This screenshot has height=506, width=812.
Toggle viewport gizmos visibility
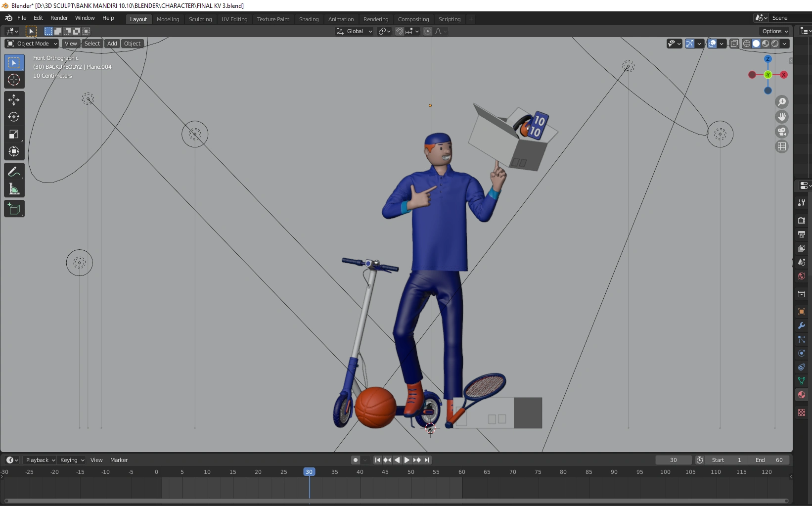(690, 44)
